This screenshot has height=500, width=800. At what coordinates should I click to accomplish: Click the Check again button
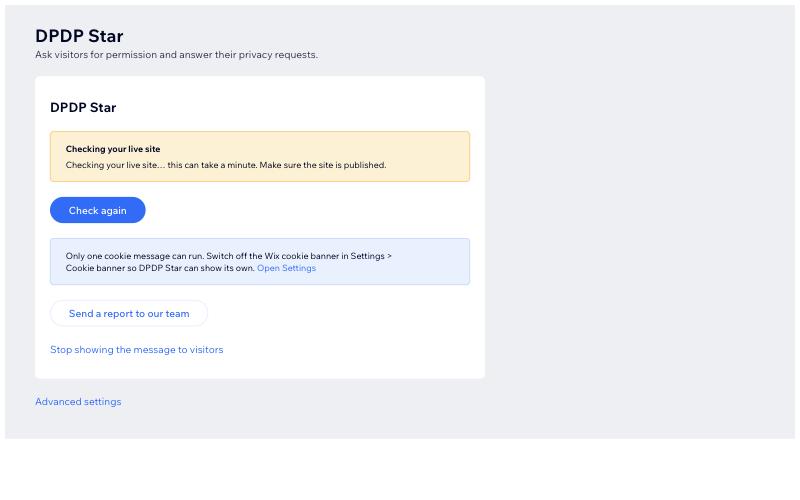[x=97, y=210]
